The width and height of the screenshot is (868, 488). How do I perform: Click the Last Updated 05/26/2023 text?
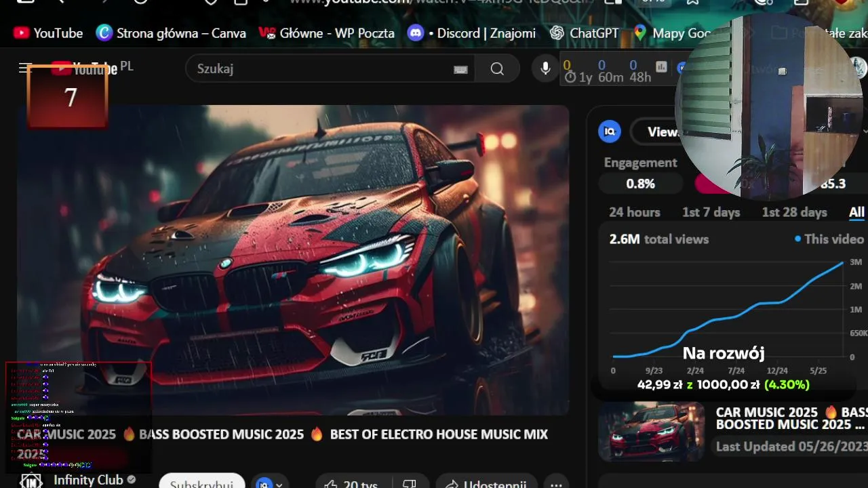[791, 447]
